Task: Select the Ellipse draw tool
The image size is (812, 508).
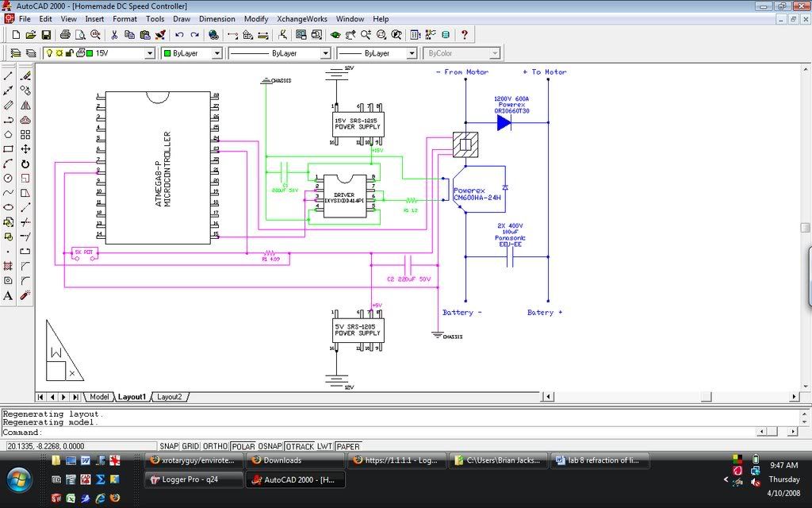Action: click(8, 207)
